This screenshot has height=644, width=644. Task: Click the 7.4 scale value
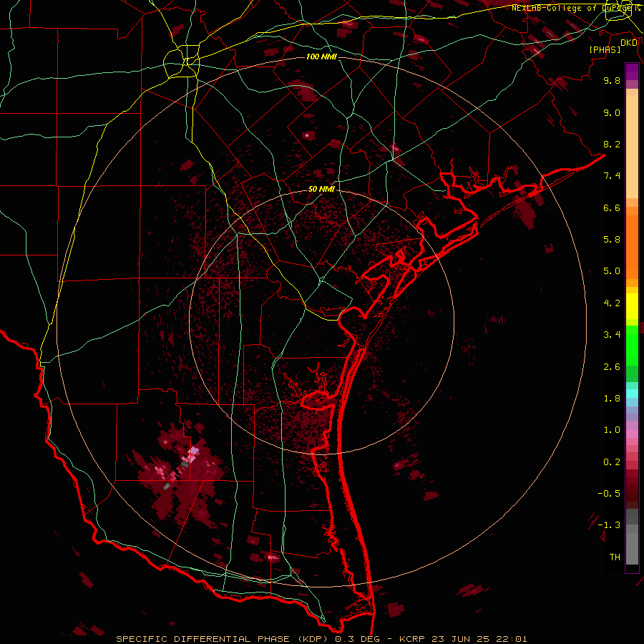[x=612, y=176]
